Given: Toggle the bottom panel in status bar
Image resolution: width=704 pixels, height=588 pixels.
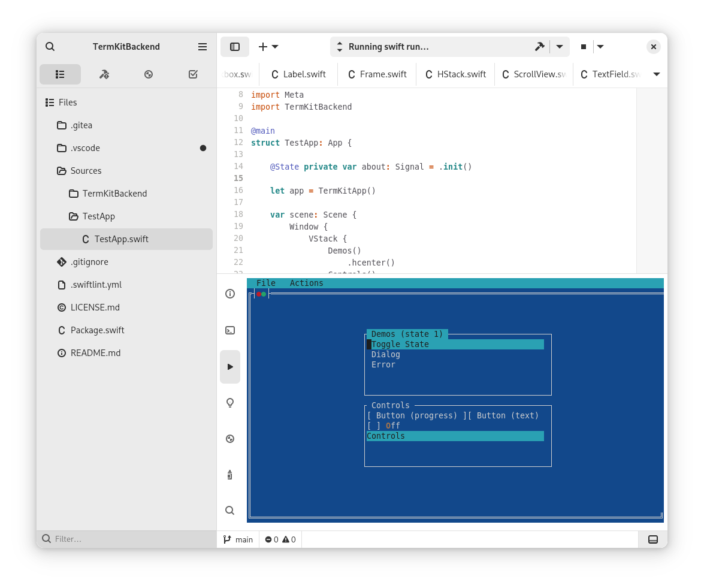Looking at the screenshot, I should coord(653,539).
